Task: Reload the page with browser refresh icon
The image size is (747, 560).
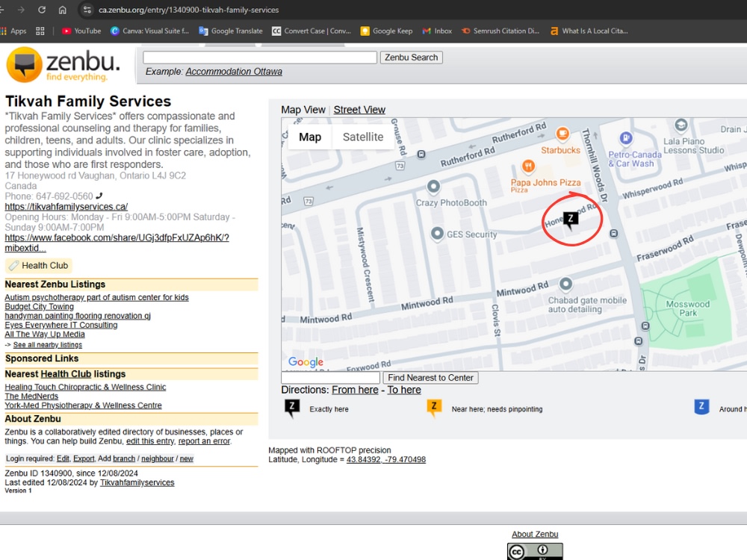Action: [x=41, y=10]
